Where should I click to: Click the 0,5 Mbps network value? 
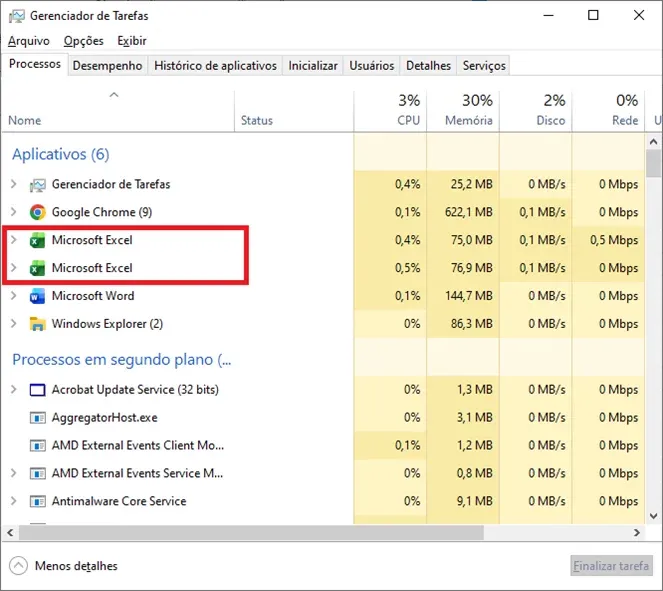(x=614, y=240)
